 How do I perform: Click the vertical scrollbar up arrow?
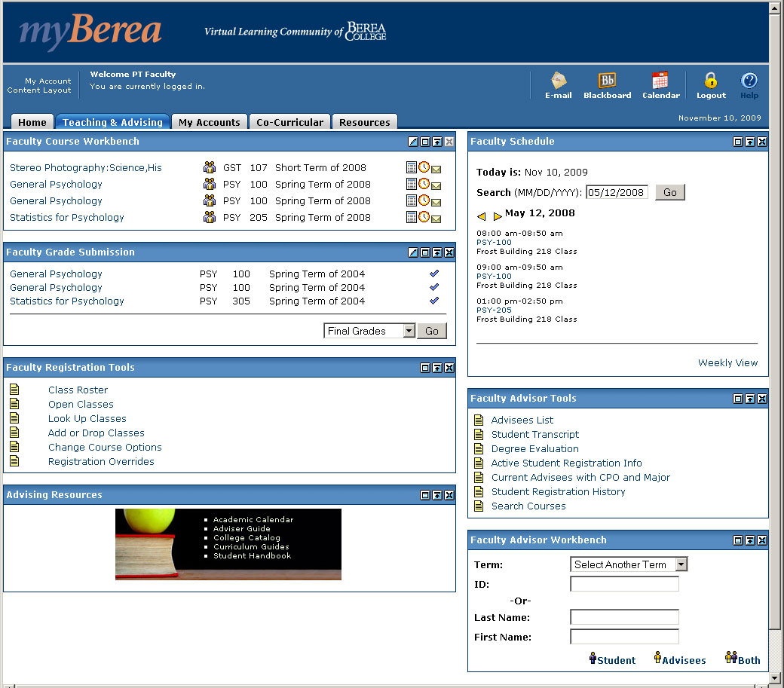click(774, 7)
